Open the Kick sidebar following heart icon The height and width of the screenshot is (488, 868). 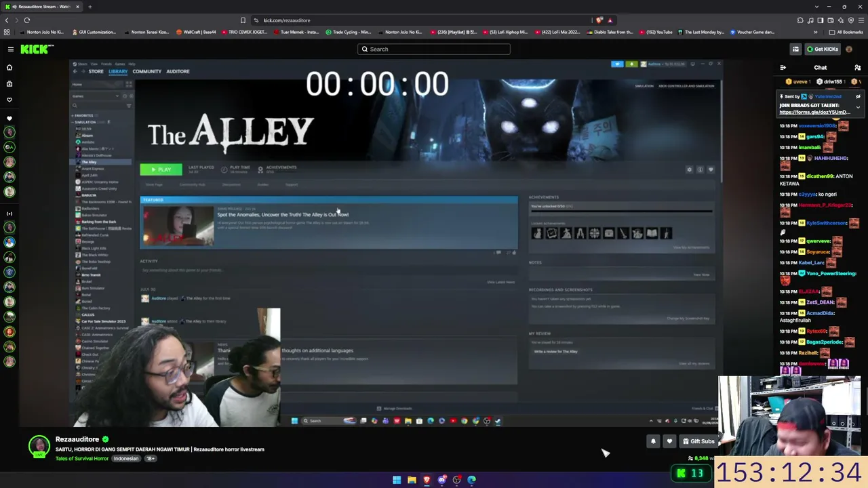[9, 100]
